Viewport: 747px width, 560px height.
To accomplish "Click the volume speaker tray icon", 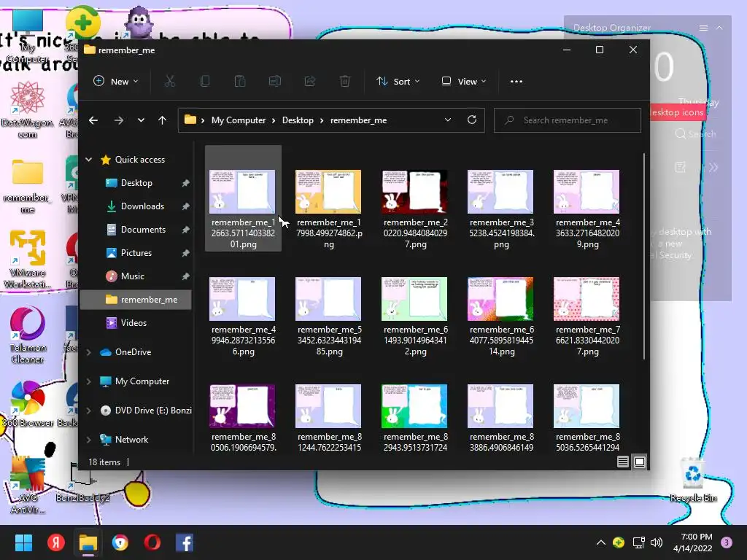I will (x=657, y=542).
